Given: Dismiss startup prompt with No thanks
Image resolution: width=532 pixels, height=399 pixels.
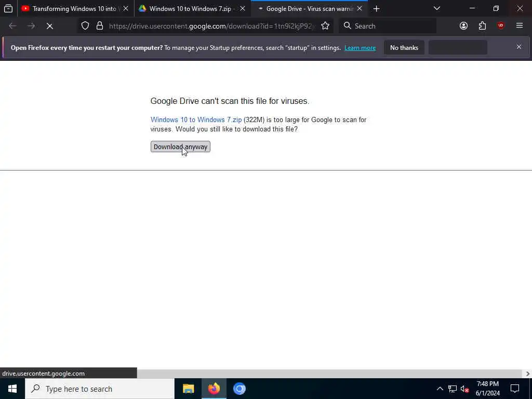Looking at the screenshot, I should (404, 47).
